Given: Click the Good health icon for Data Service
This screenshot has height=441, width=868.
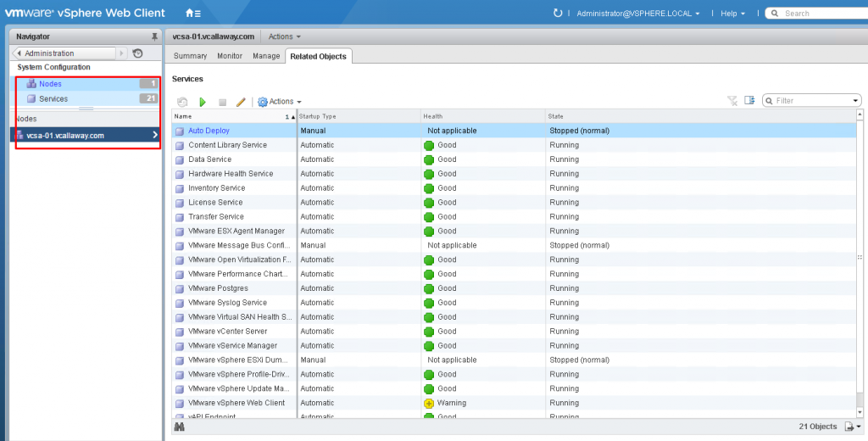Looking at the screenshot, I should 428,159.
